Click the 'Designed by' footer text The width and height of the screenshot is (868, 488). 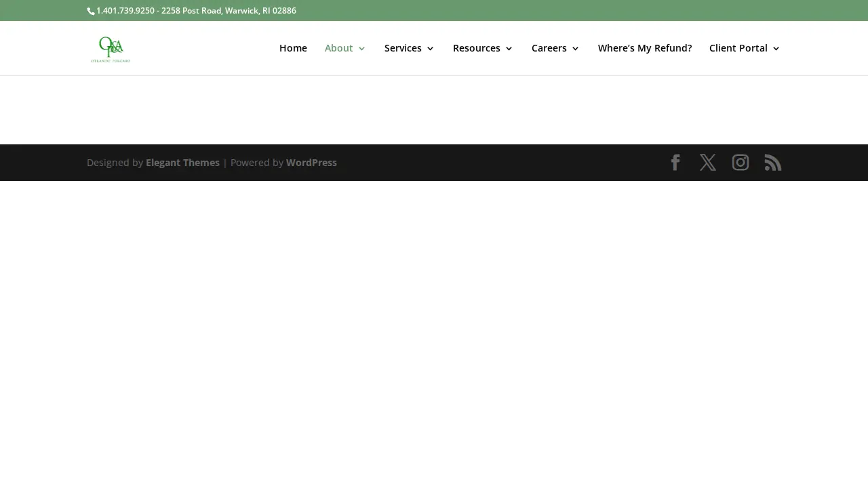115,163
